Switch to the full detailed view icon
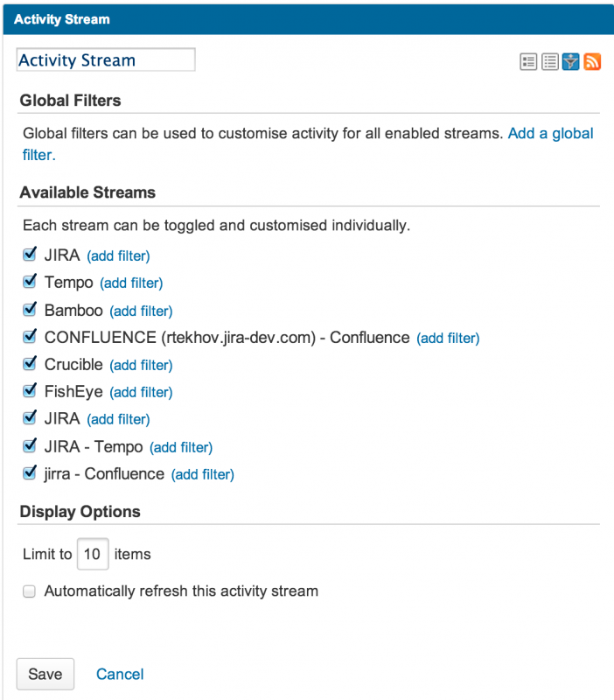This screenshot has height=700, width=614. (x=528, y=61)
